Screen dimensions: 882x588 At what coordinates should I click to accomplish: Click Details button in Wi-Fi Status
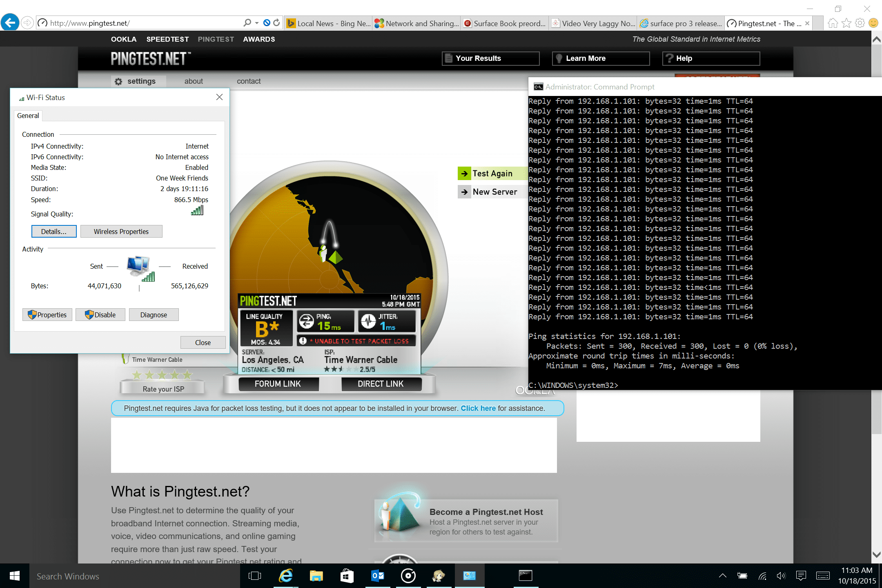point(54,232)
